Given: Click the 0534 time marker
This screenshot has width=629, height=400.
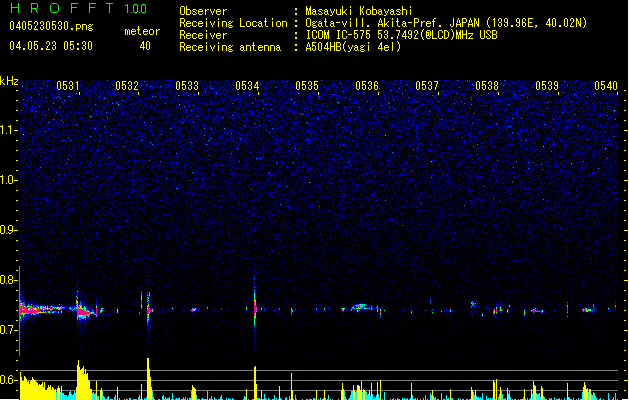Looking at the screenshot, I should click(x=247, y=85).
